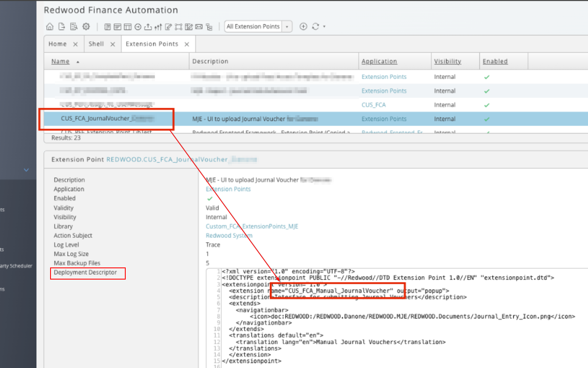Click 'Manual Journal Vouchers' translation line

[x=340, y=342]
